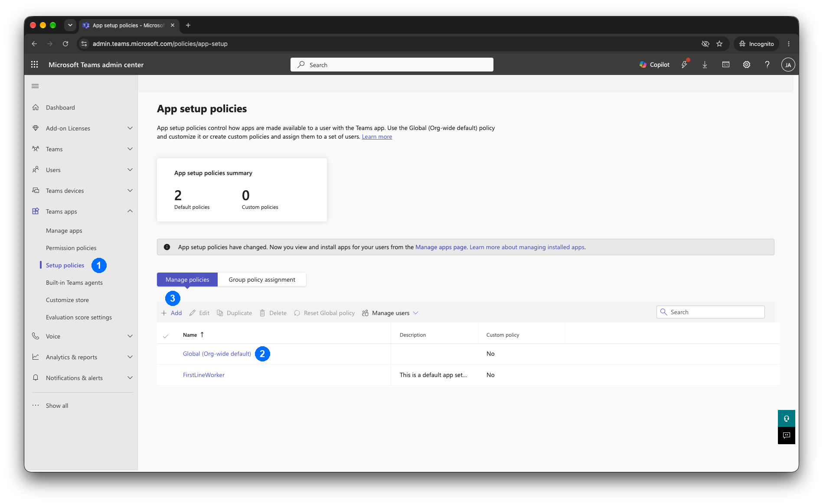Image resolution: width=823 pixels, height=504 pixels.
Task: Click the Learn more link
Action: [x=377, y=137]
